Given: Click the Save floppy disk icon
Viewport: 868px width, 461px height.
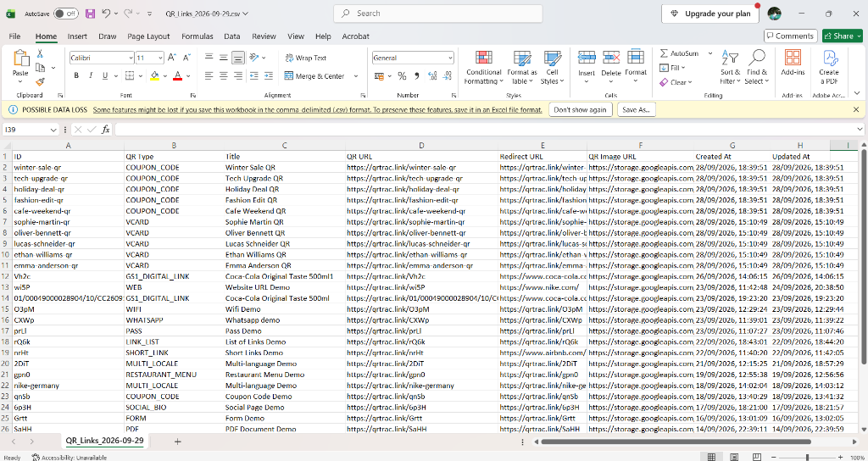Looking at the screenshot, I should (x=90, y=14).
